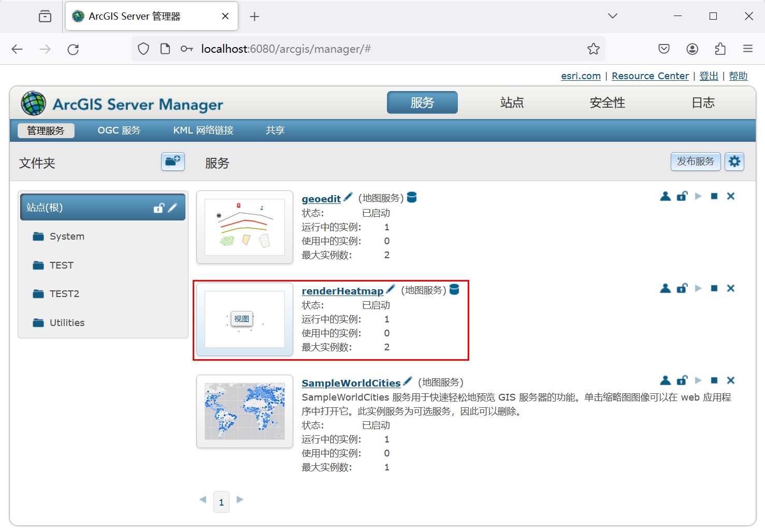
Task: Open the Resource Center link
Action: [650, 76]
